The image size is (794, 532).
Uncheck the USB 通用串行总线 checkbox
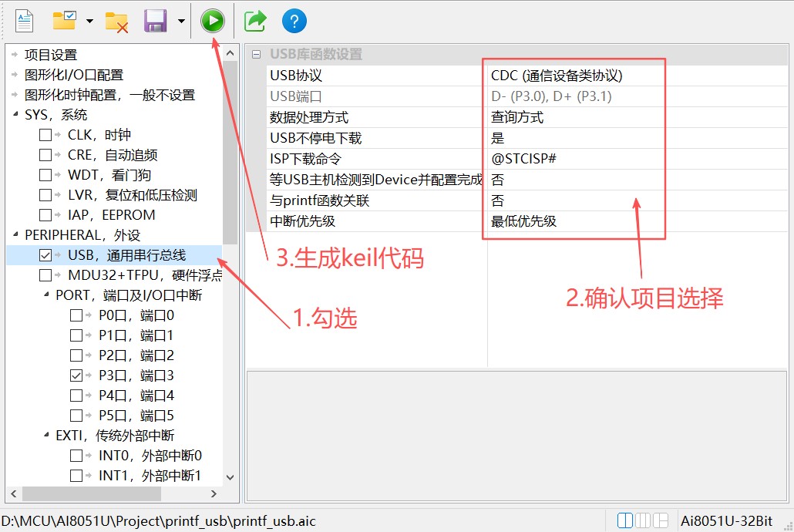point(45,254)
